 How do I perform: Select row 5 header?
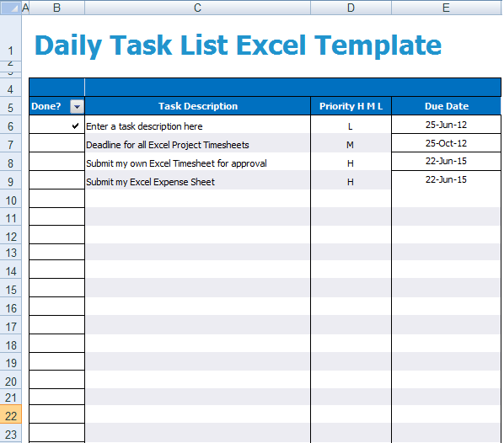[11, 106]
